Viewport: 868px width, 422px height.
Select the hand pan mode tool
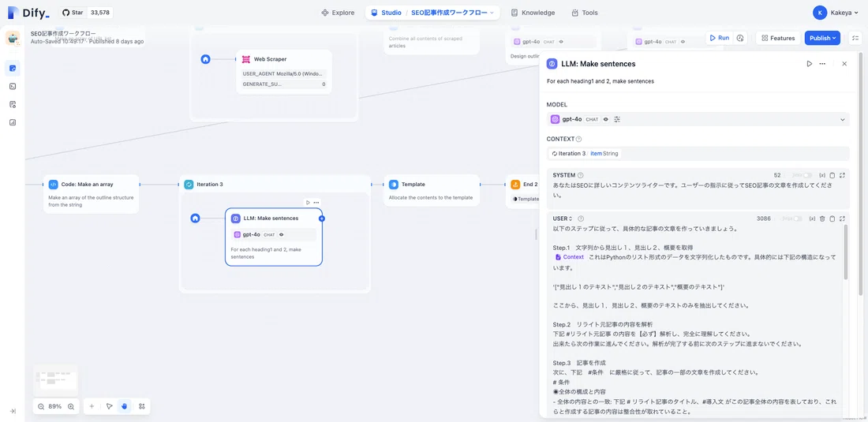click(124, 406)
